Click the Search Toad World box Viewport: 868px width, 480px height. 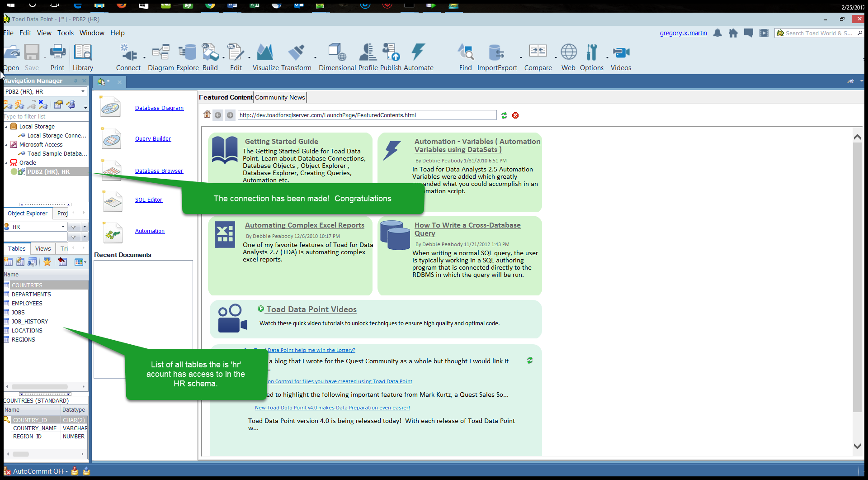tap(819, 33)
